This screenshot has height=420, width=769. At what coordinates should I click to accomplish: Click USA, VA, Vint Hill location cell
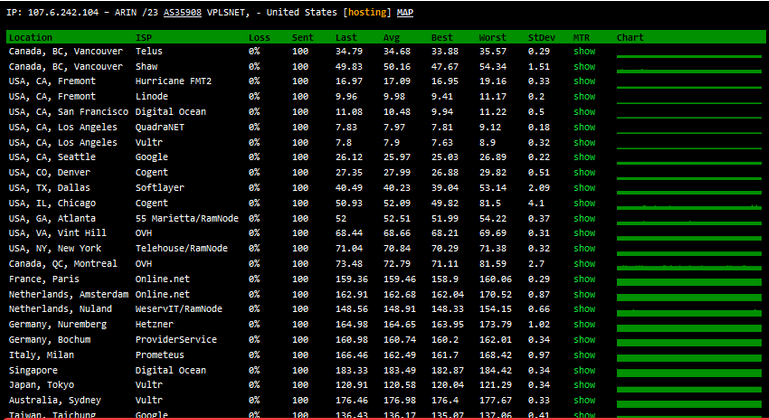pyautogui.click(x=58, y=233)
